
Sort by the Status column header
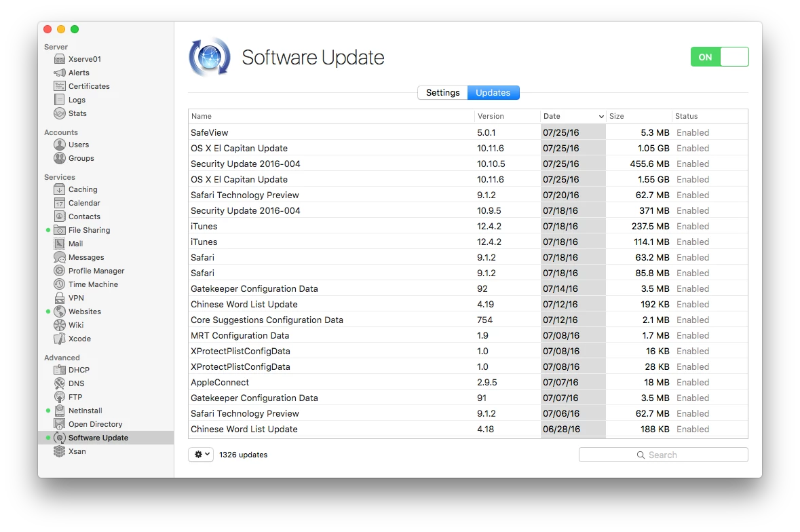pos(710,116)
